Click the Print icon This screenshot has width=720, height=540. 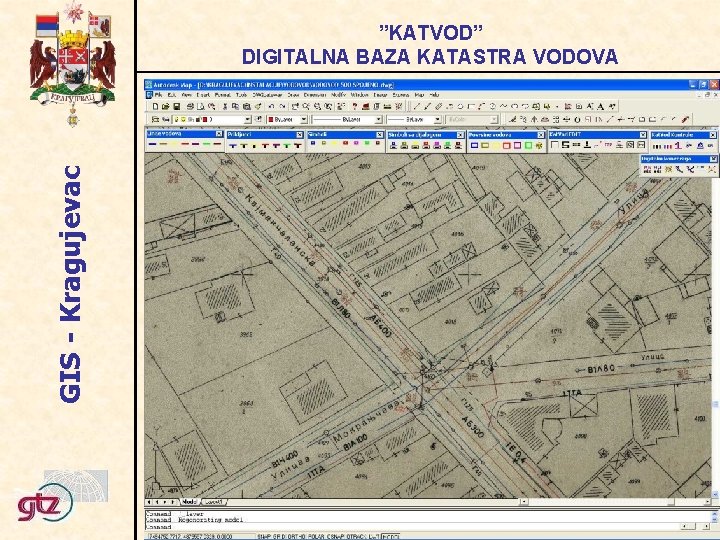coord(190,107)
